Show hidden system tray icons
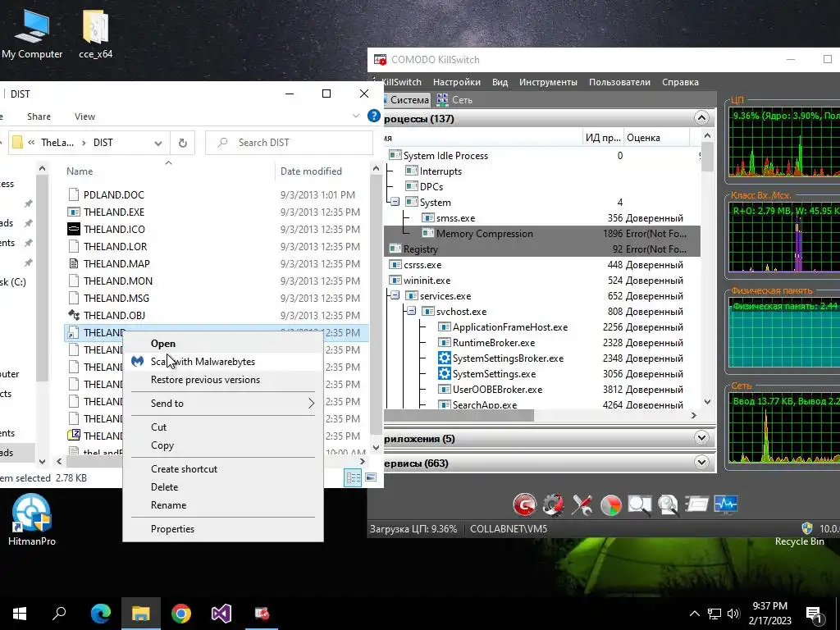The image size is (840, 630). tap(694, 614)
